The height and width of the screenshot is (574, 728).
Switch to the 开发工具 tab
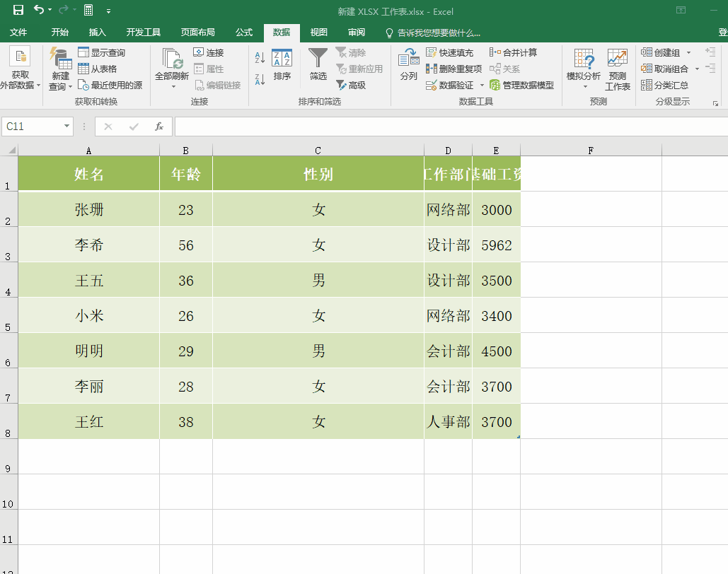pyautogui.click(x=144, y=32)
